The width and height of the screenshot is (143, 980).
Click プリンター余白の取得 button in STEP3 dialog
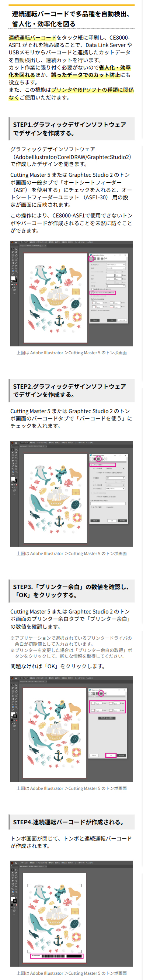click(107, 718)
